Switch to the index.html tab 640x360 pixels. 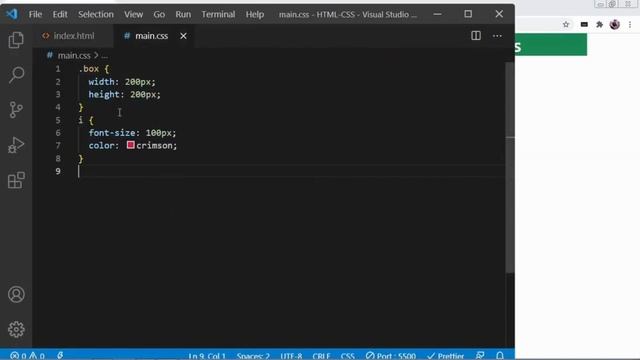(73, 36)
